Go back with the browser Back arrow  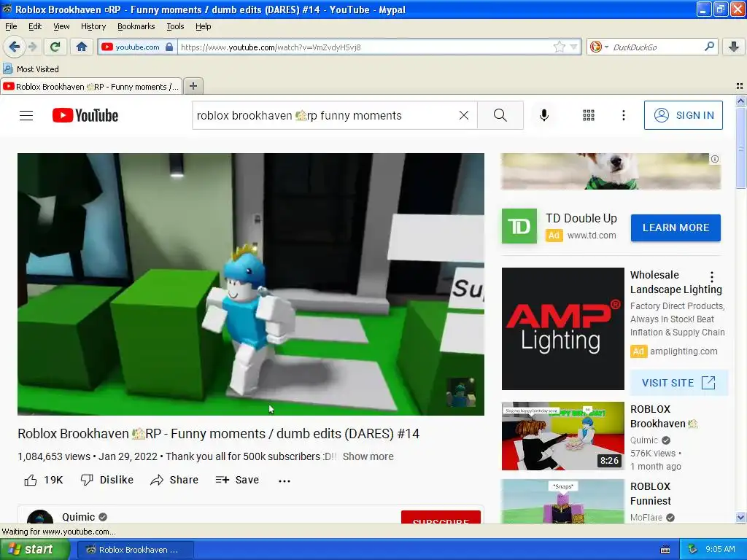click(x=14, y=47)
